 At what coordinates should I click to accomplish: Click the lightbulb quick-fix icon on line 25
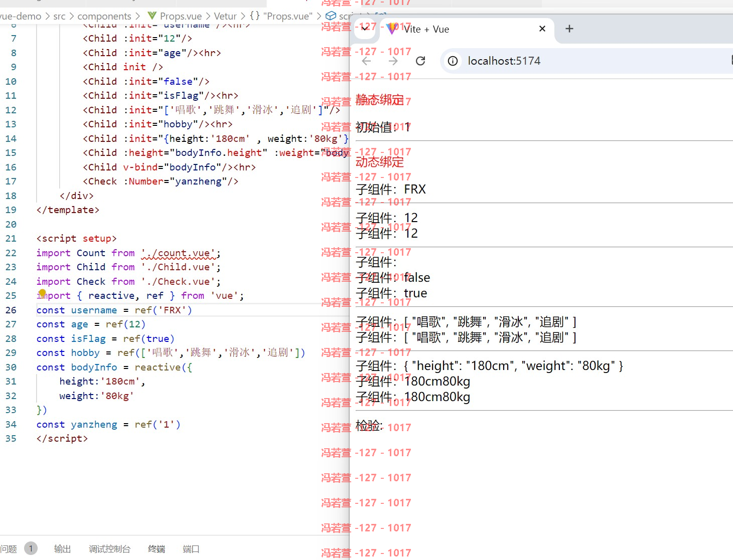click(43, 293)
